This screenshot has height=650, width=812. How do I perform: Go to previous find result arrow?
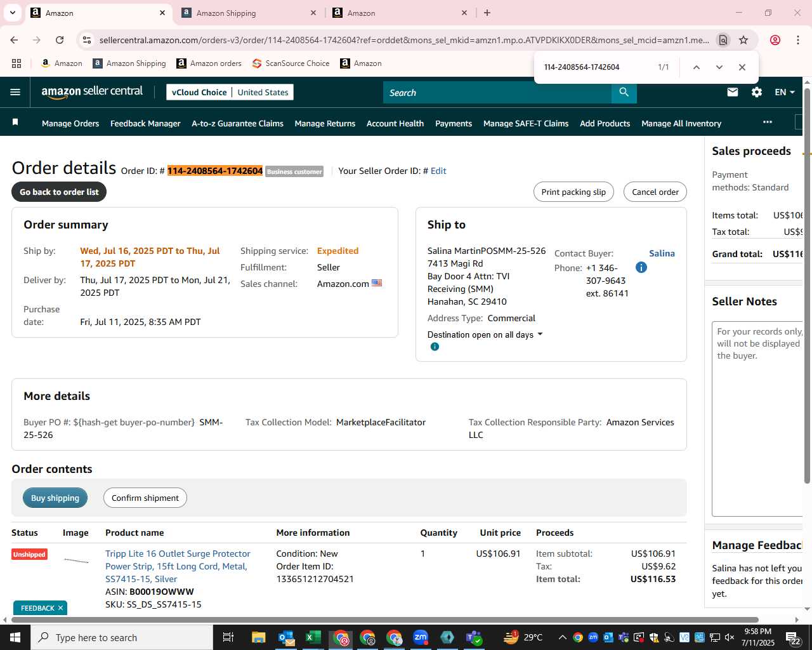[x=696, y=67]
